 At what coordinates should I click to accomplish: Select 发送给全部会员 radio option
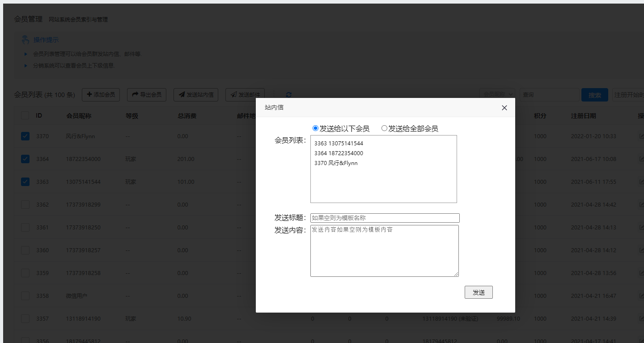tap(384, 128)
